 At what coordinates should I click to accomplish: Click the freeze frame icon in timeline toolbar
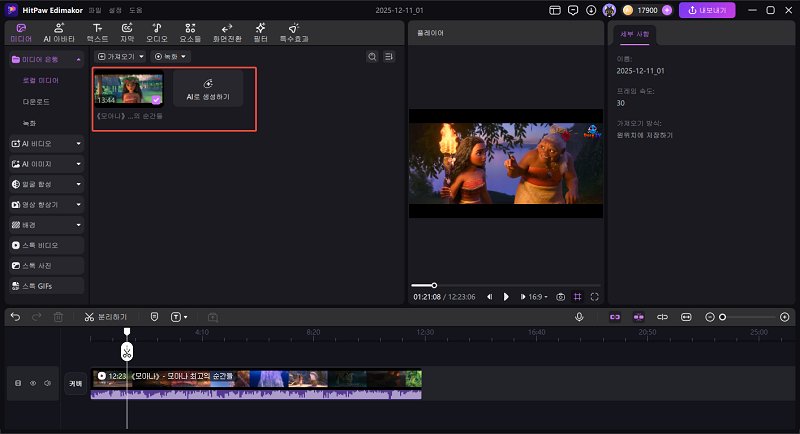coord(213,317)
